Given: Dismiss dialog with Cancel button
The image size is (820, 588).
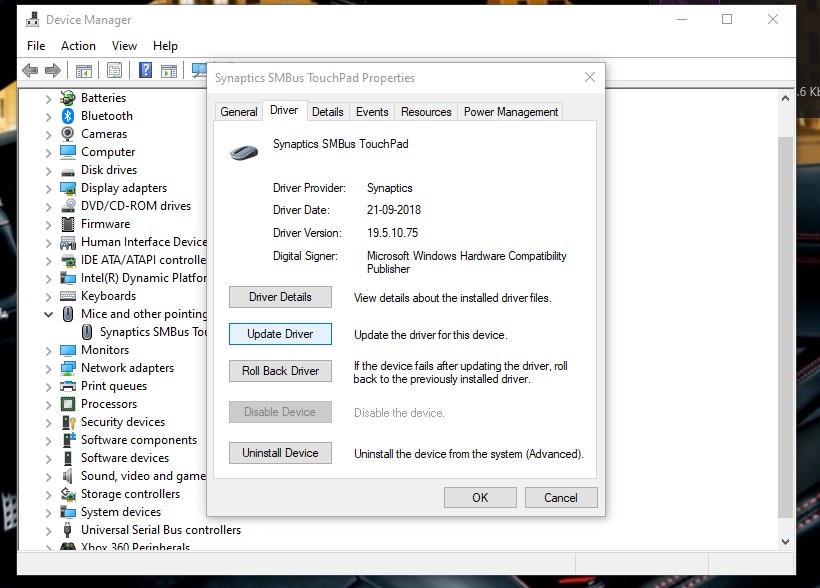Looking at the screenshot, I should click(561, 497).
